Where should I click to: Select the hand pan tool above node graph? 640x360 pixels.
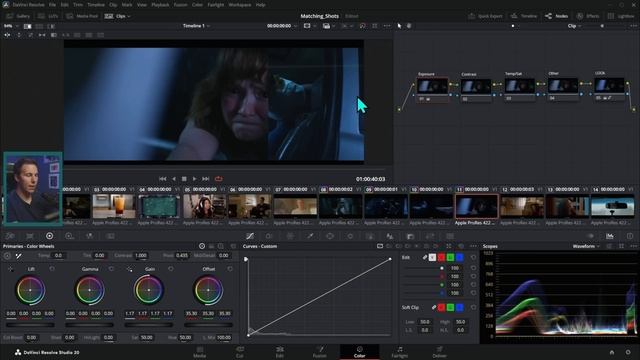click(x=409, y=26)
